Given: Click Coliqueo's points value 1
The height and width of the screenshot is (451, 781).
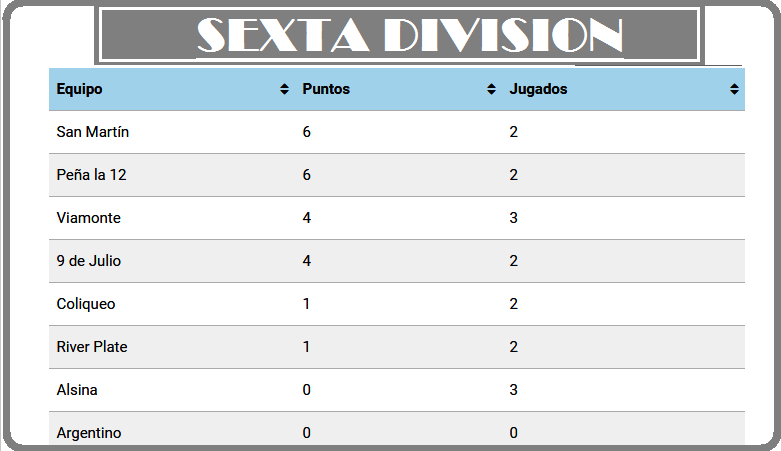Looking at the screenshot, I should coord(306,304).
